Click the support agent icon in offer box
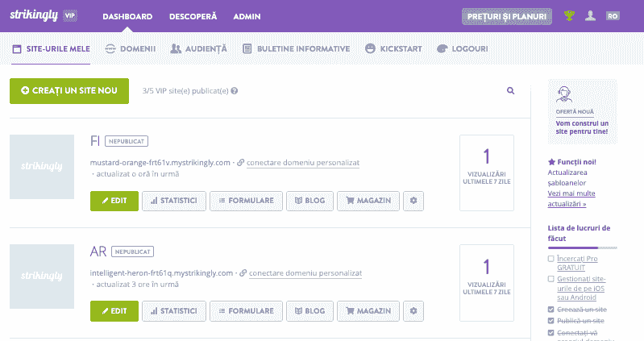The width and height of the screenshot is (644, 341). point(564,94)
